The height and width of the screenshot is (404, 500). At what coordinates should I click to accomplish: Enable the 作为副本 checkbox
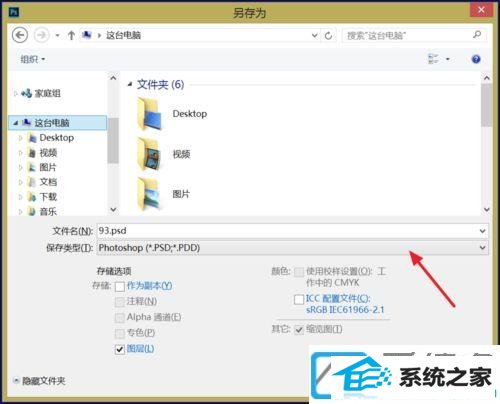(x=120, y=286)
